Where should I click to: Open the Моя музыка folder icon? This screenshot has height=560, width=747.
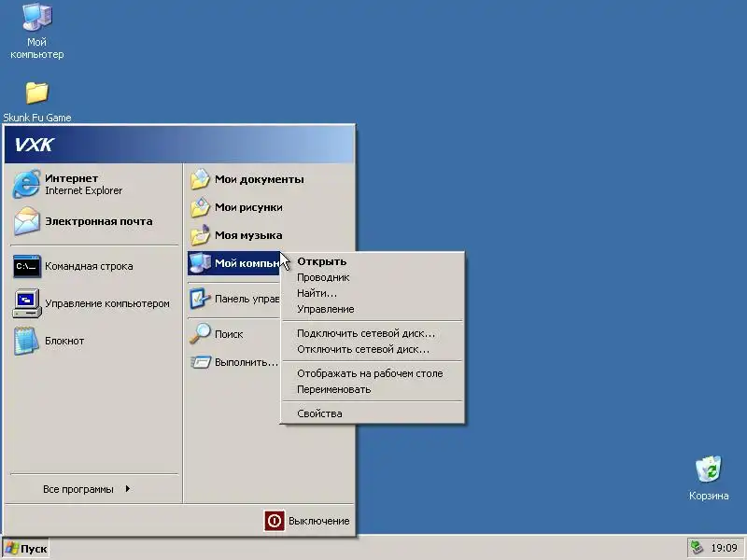coord(200,235)
